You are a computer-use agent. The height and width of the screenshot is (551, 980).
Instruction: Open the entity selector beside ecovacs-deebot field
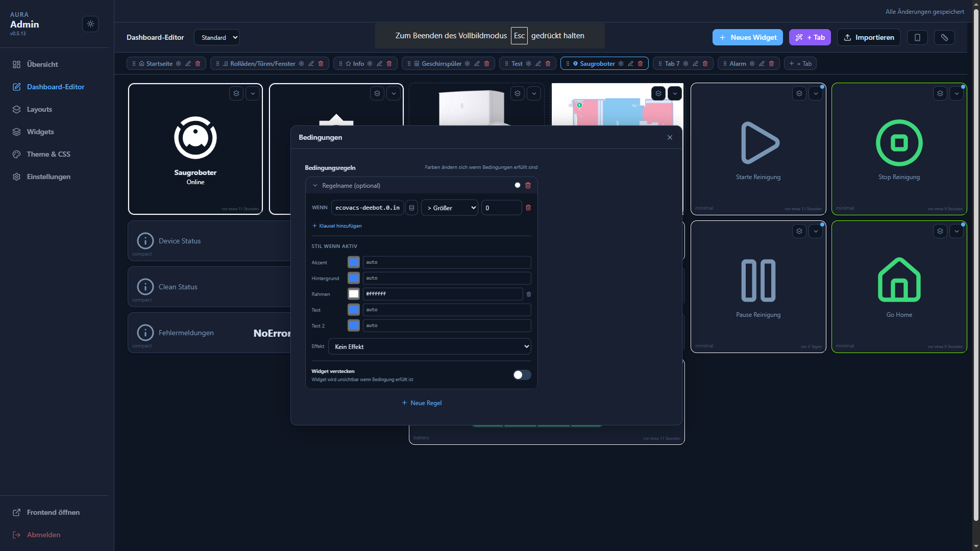[x=412, y=208]
